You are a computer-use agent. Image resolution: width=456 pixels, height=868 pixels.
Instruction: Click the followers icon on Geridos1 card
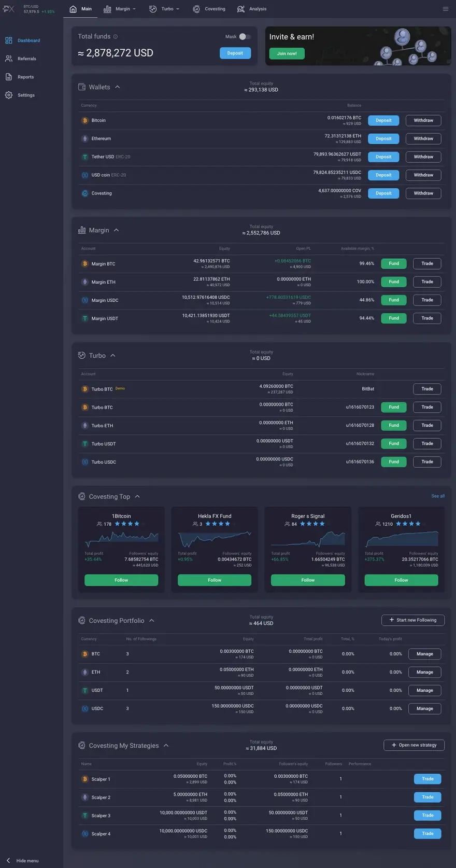(378, 524)
